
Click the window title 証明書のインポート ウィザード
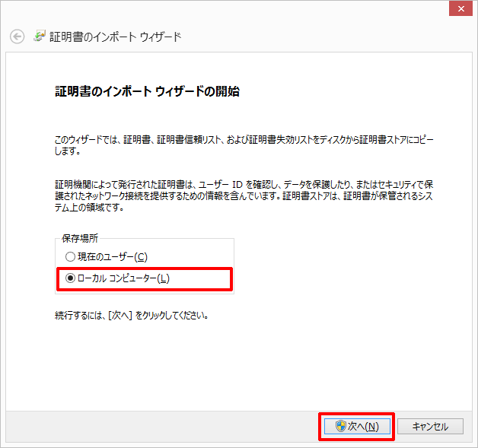(115, 37)
